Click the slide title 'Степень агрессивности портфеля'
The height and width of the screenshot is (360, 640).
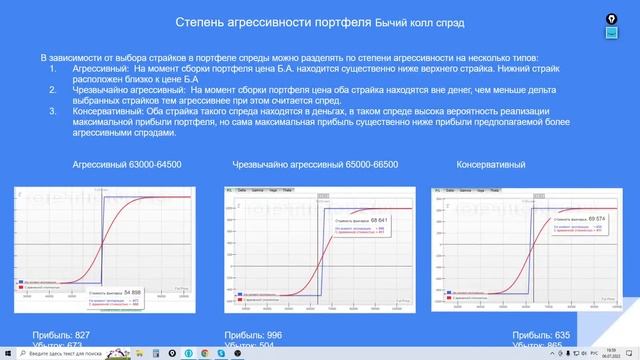click(273, 22)
